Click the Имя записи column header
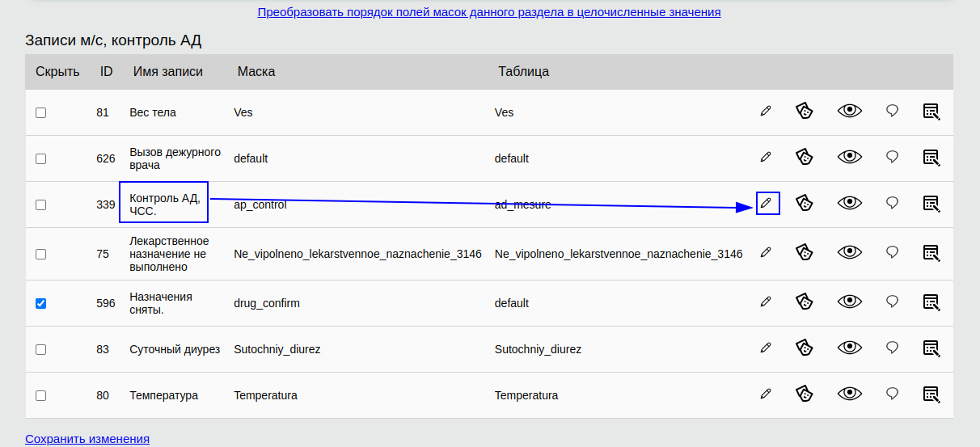The width and height of the screenshot is (980, 447). click(168, 71)
